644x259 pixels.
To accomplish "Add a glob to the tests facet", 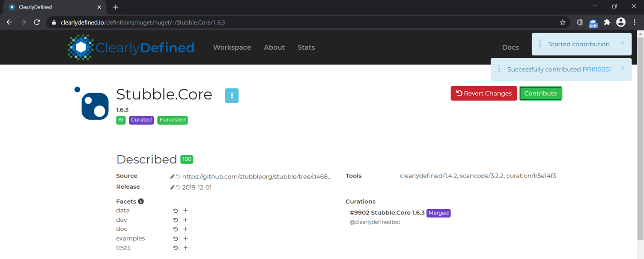I will (x=185, y=248).
